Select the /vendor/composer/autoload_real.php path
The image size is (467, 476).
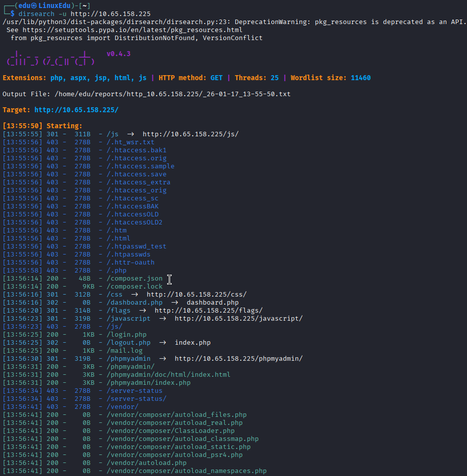175,423
